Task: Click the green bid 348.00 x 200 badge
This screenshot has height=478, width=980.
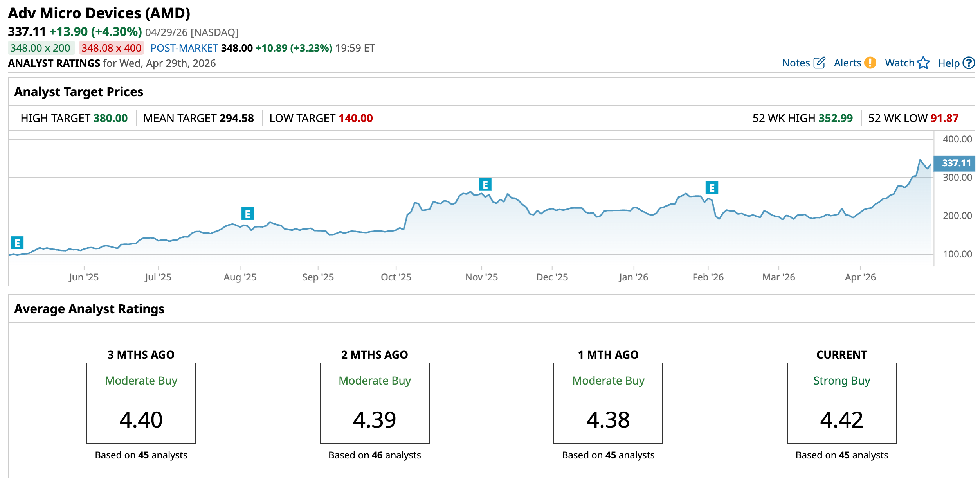Action: click(x=40, y=48)
